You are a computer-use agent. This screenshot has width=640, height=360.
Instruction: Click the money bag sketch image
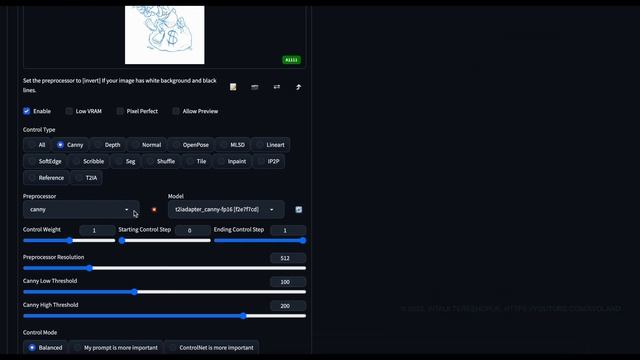[164, 35]
